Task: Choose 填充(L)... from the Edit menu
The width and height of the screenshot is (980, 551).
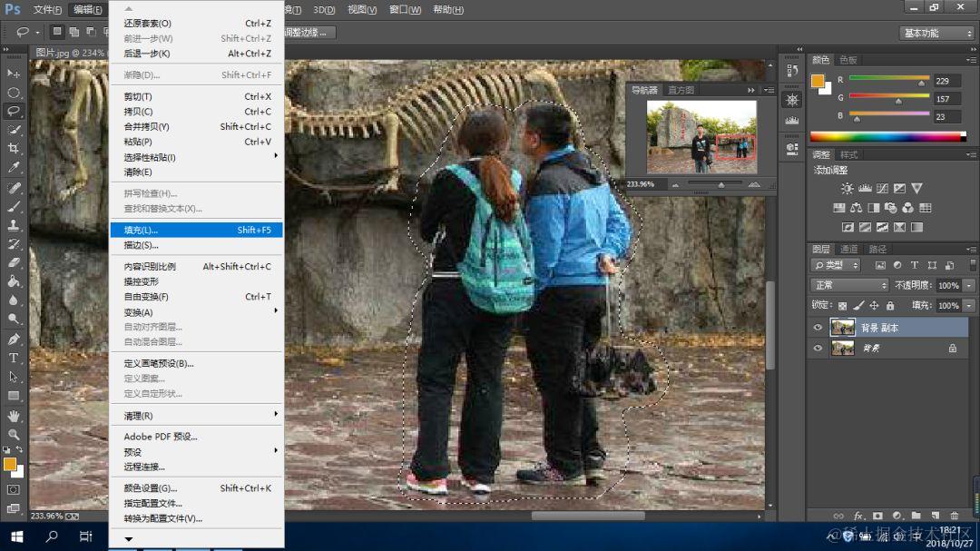Action: tap(196, 230)
